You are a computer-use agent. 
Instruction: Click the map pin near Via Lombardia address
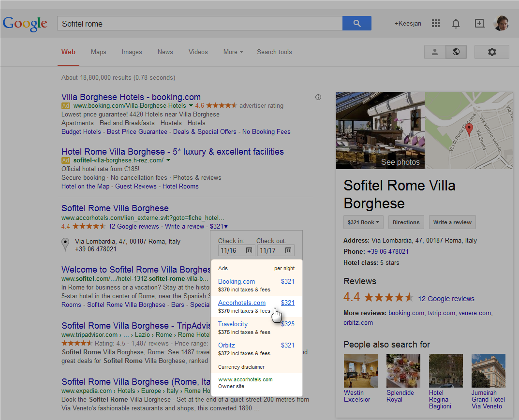click(x=65, y=245)
